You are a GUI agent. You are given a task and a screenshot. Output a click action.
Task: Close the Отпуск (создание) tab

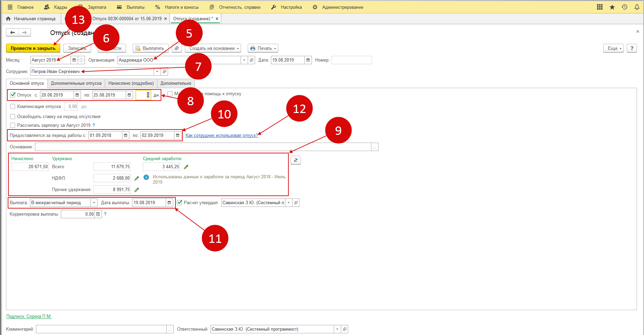pos(217,19)
